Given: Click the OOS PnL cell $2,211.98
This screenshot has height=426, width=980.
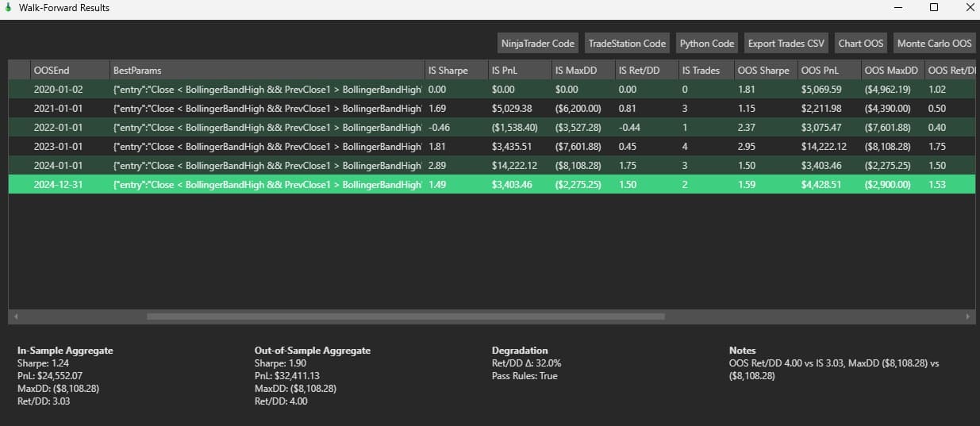Looking at the screenshot, I should (x=821, y=109).
